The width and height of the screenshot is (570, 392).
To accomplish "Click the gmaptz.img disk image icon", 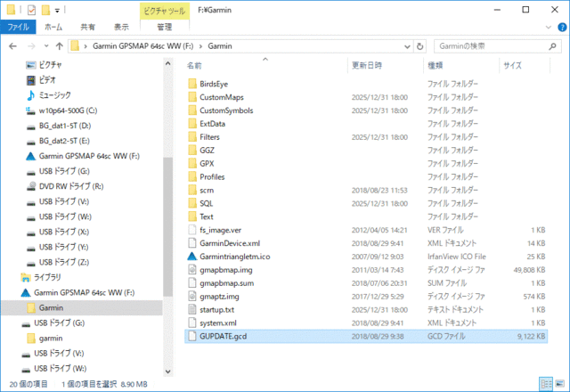I will coord(192,297).
